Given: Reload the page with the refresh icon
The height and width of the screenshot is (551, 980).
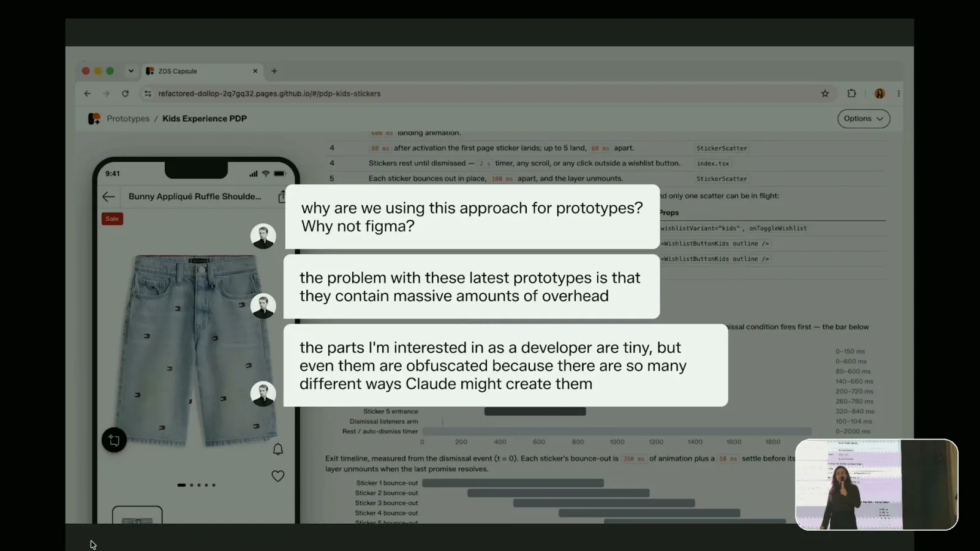Looking at the screenshot, I should click(x=125, y=94).
